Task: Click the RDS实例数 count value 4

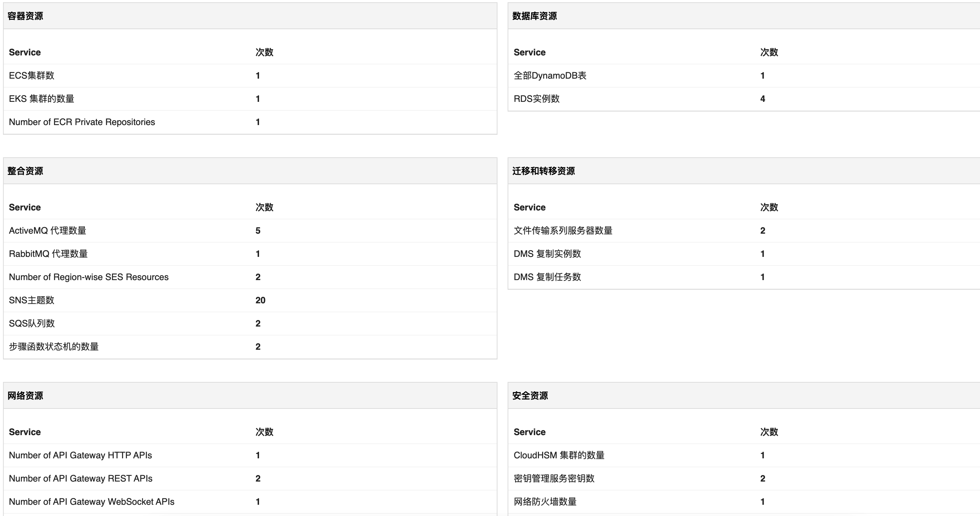Action: click(763, 98)
